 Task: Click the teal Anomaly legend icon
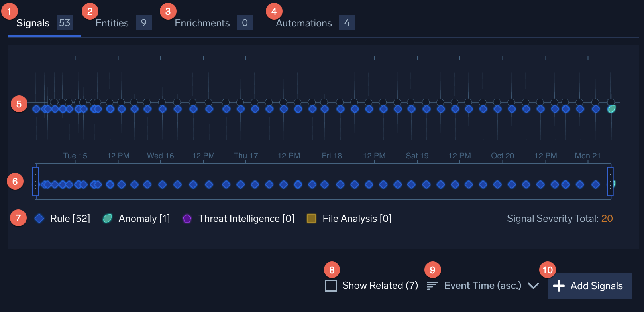coord(107,219)
